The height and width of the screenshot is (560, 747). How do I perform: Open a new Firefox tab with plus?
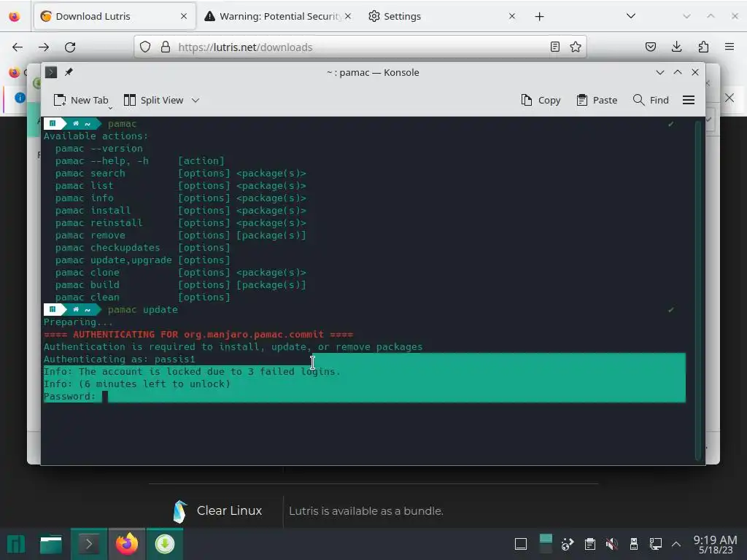coord(539,17)
